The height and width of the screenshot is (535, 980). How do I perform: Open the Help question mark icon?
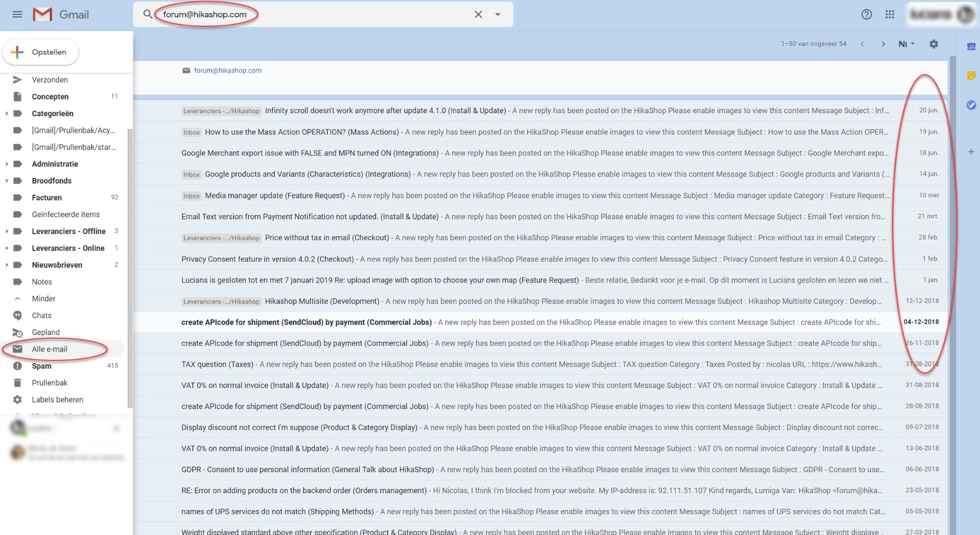[866, 14]
